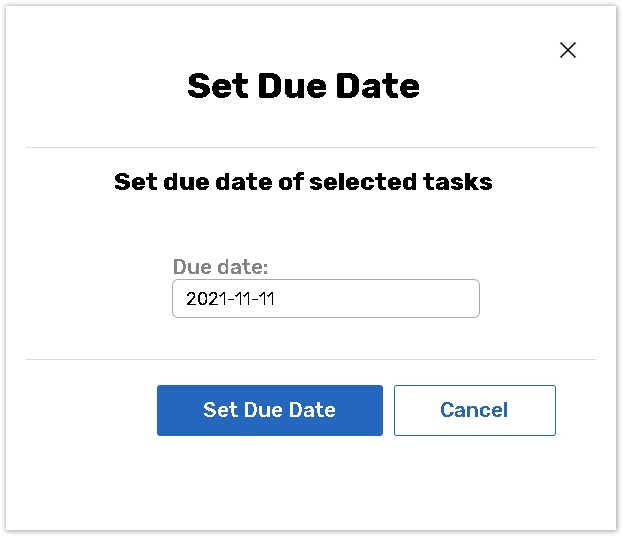The image size is (622, 536).
Task: Dismiss dialog using the Cancel button
Action: pos(474,410)
